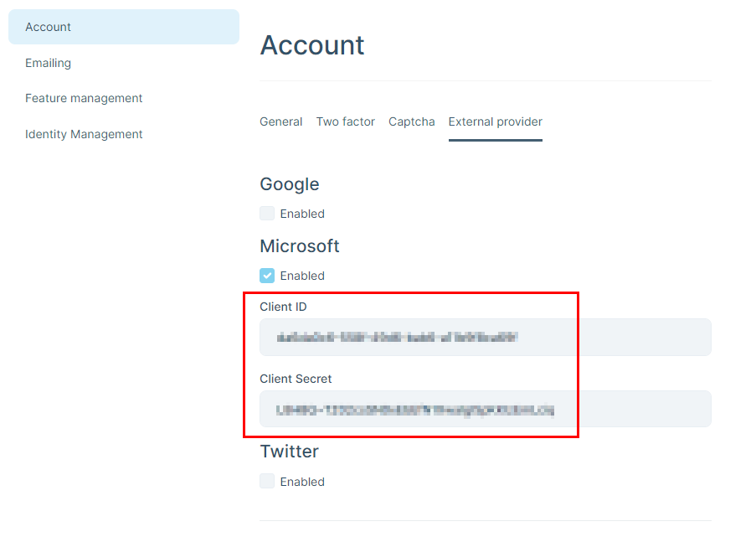Screen dimensions: 756x537
Task: Enable the Google provider checkbox
Action: tap(267, 214)
